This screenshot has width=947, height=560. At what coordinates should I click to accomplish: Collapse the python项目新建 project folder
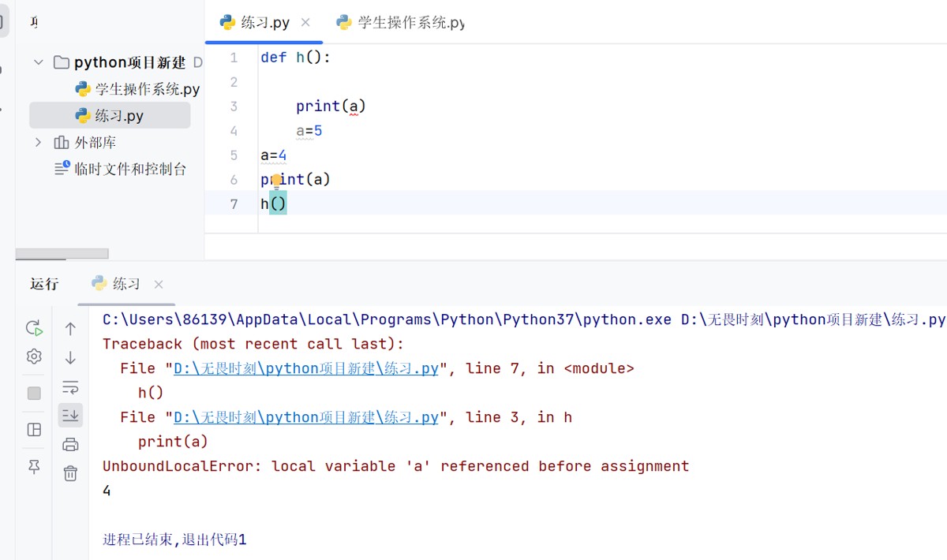click(x=39, y=62)
